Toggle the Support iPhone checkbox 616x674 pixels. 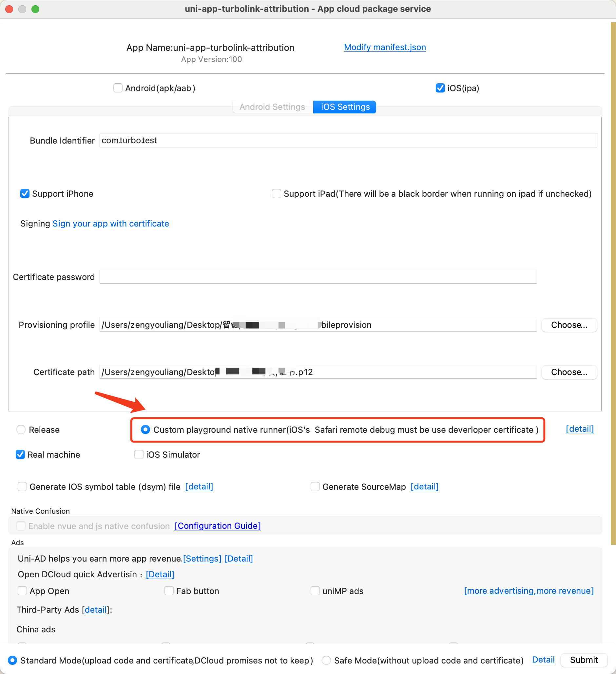pyautogui.click(x=25, y=193)
